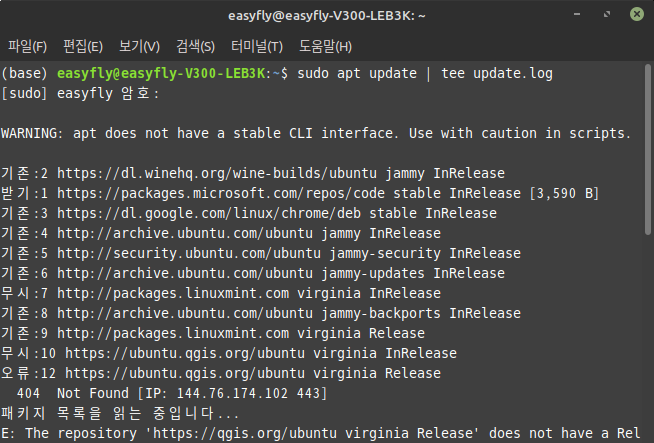654x443 pixels.
Task: Open the 도움말(H) menu
Action: 325,46
